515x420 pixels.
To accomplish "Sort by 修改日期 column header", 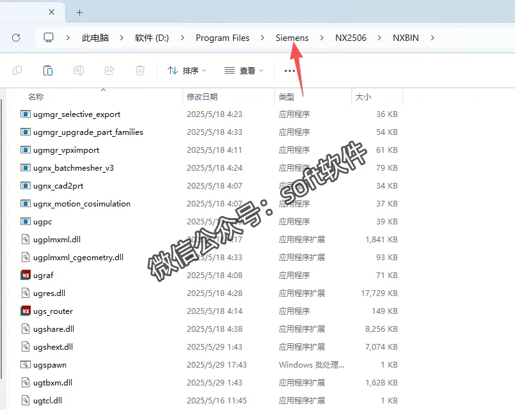I will click(202, 97).
